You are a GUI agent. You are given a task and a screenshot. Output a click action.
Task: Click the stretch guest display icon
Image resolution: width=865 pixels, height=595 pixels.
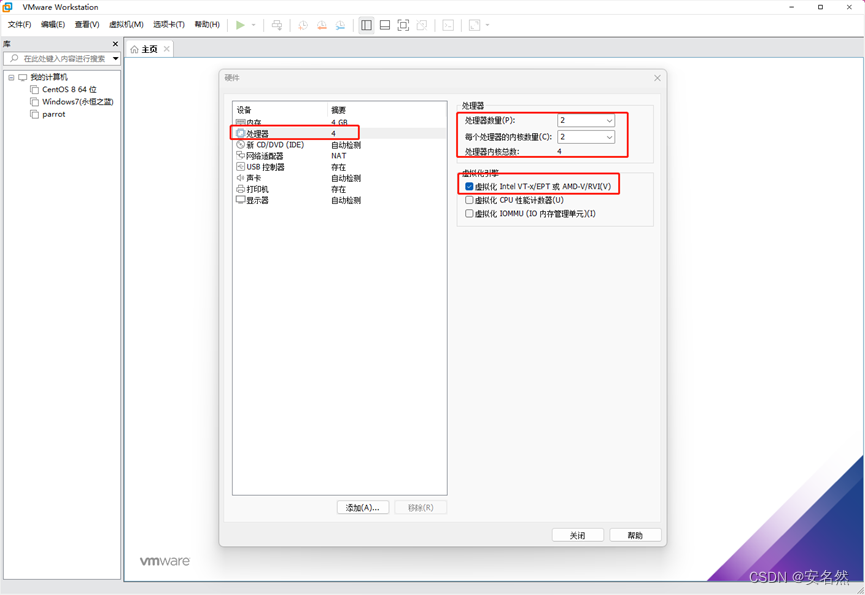(x=474, y=25)
